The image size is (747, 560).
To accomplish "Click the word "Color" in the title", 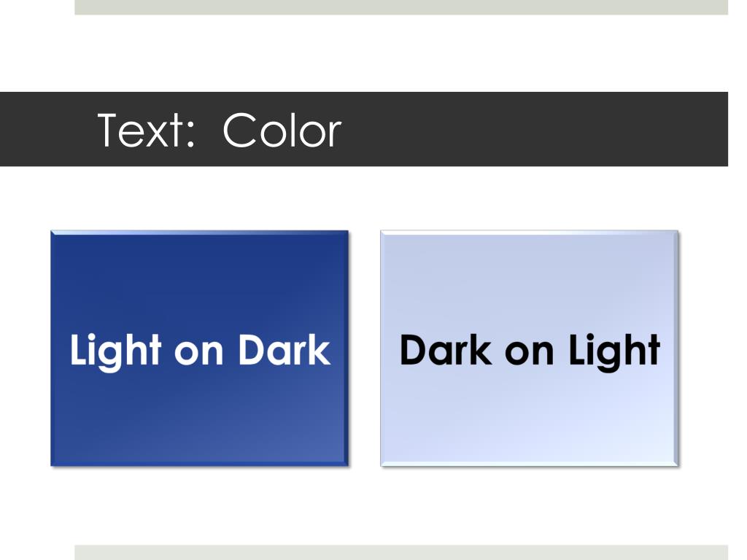I will 282,130.
